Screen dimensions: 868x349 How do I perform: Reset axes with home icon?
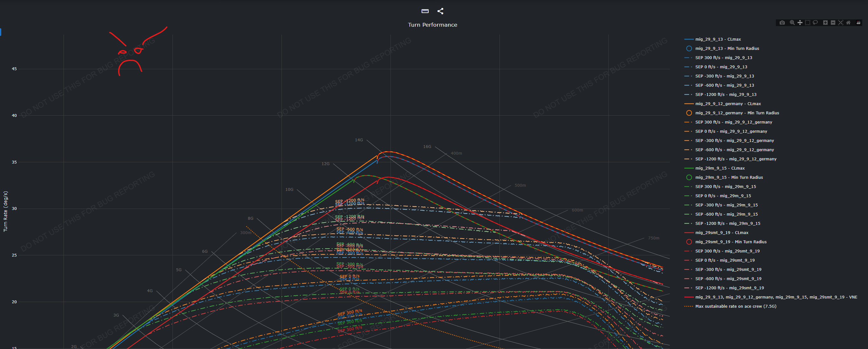tap(848, 23)
